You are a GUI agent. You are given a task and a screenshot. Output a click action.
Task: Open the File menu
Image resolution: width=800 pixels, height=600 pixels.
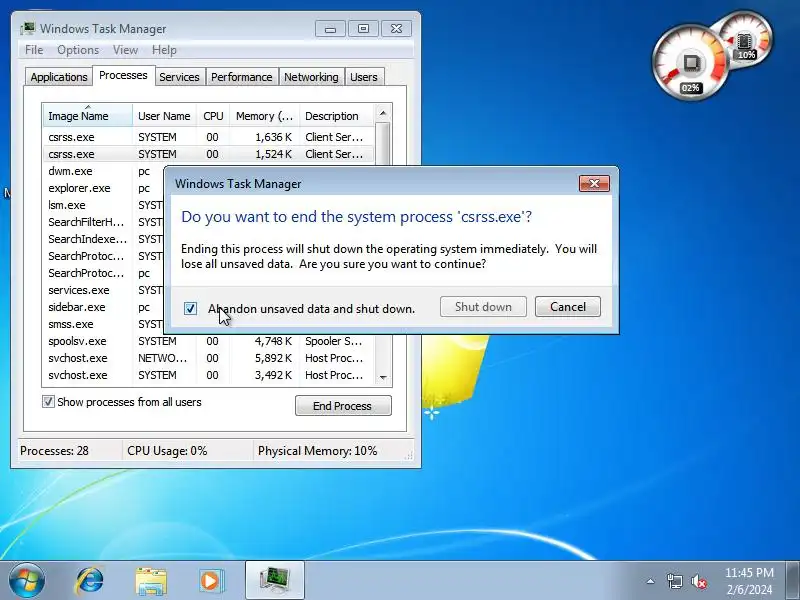(x=34, y=50)
